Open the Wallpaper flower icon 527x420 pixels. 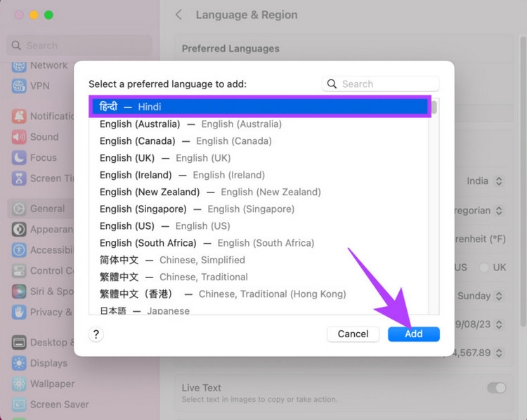coord(19,384)
